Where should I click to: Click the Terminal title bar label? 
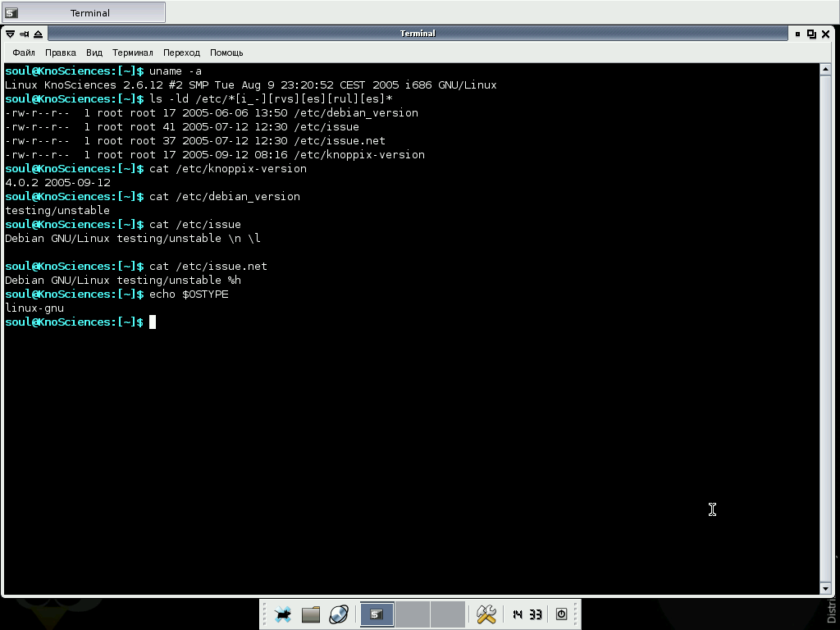pos(418,33)
